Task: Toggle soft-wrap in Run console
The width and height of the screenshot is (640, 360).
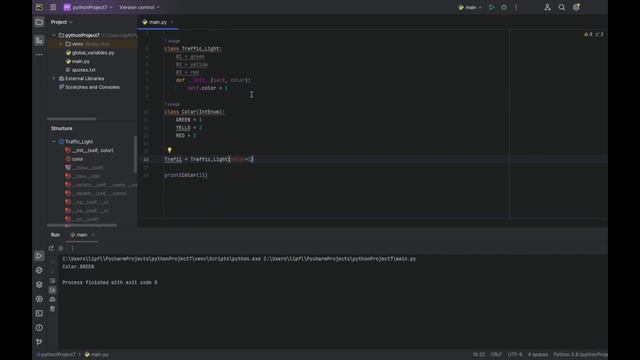Action: tap(53, 280)
